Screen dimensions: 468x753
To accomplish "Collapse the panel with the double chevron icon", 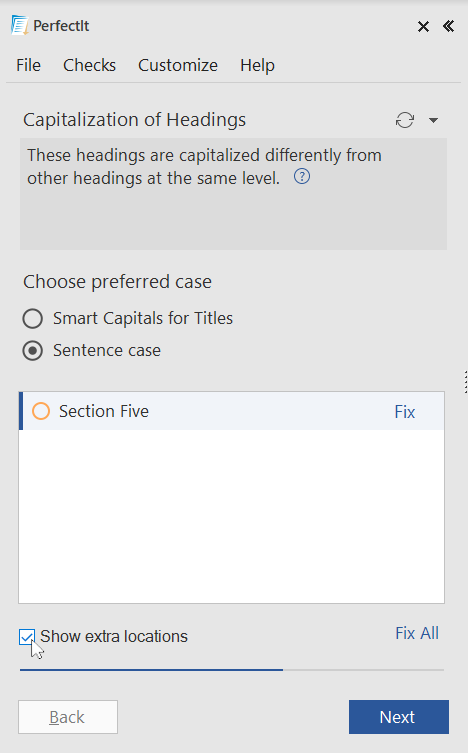I will click(448, 26).
